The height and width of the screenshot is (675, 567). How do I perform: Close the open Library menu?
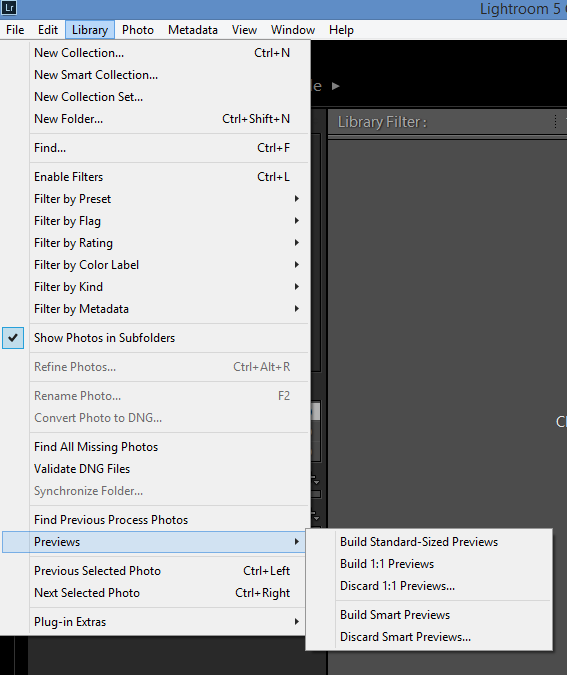tap(90, 30)
